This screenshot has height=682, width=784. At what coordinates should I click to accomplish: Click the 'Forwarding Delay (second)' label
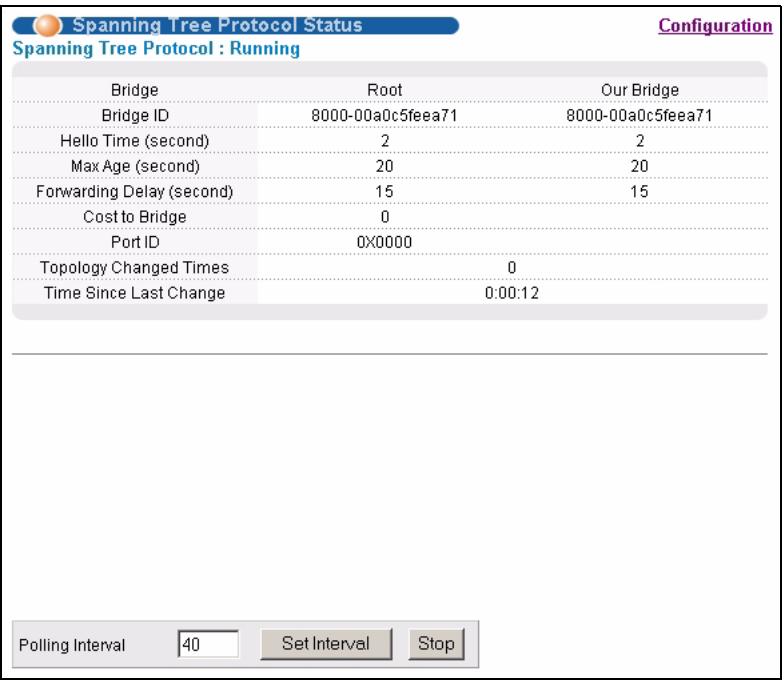(134, 192)
